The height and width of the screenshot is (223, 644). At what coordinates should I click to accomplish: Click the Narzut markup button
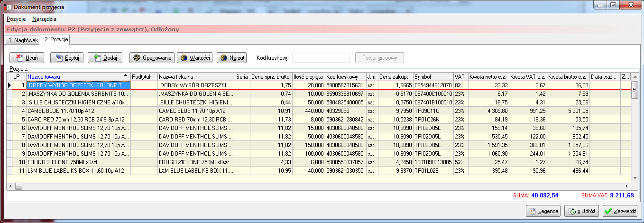232,58
